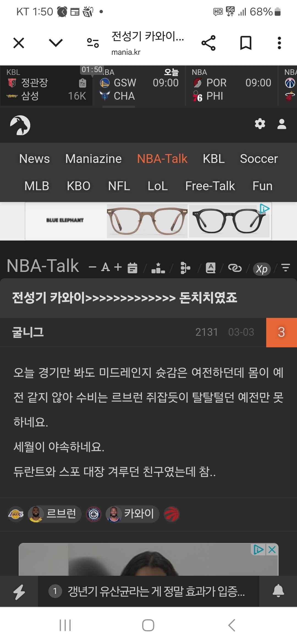Screen dimensions: 297x644
Task: Click the NBA-Talk board heading
Action: coord(43,266)
